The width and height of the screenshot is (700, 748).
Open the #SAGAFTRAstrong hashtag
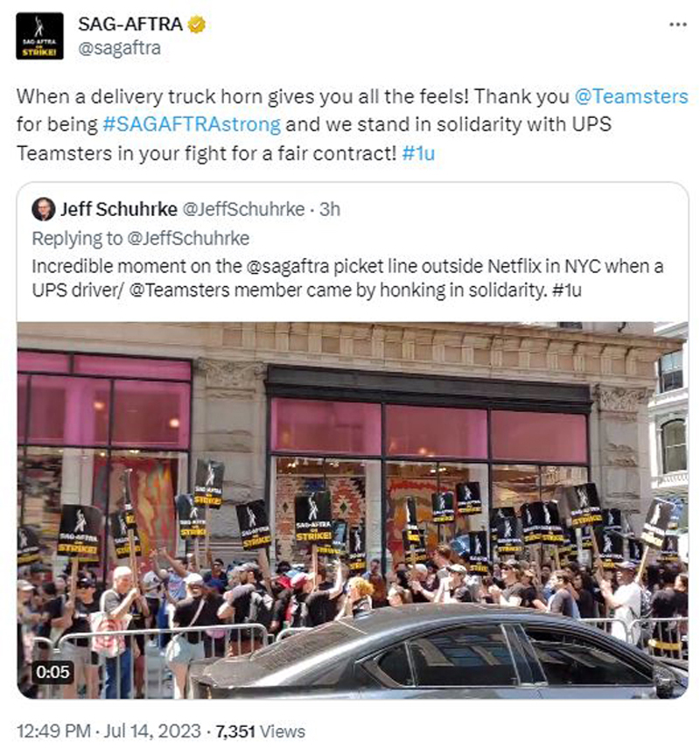pos(192,124)
